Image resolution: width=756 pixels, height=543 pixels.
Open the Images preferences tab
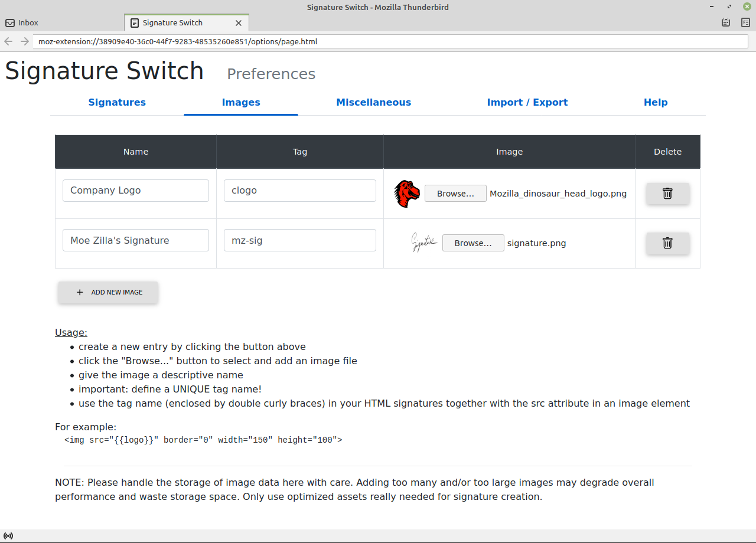pyautogui.click(x=241, y=102)
